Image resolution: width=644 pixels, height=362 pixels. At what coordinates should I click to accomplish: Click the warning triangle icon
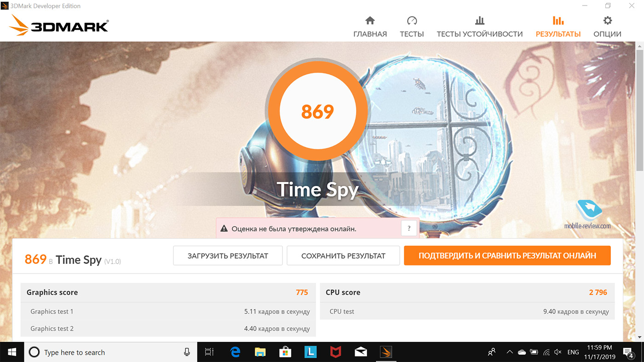[224, 229]
